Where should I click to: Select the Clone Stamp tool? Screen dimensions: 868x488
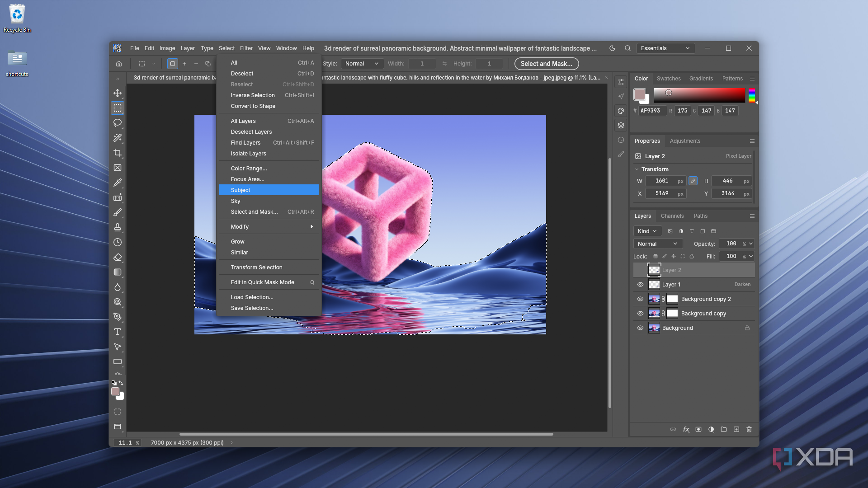tap(118, 227)
